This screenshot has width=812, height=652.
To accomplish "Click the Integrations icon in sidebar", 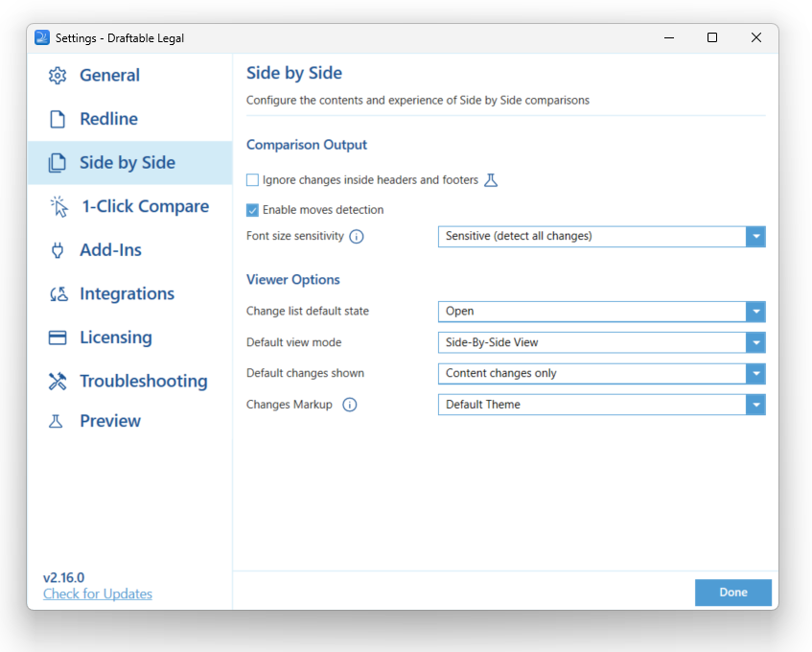I will [x=58, y=294].
